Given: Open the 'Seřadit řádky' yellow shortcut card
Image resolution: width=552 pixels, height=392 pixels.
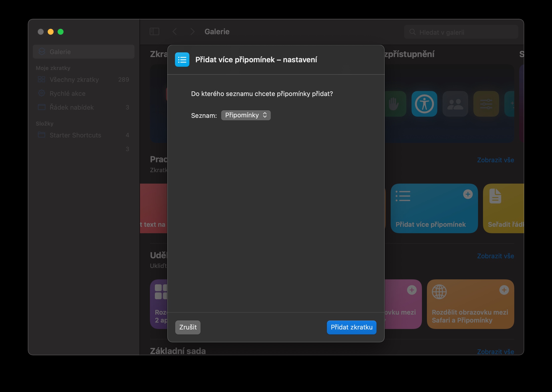Looking at the screenshot, I should [x=504, y=211].
